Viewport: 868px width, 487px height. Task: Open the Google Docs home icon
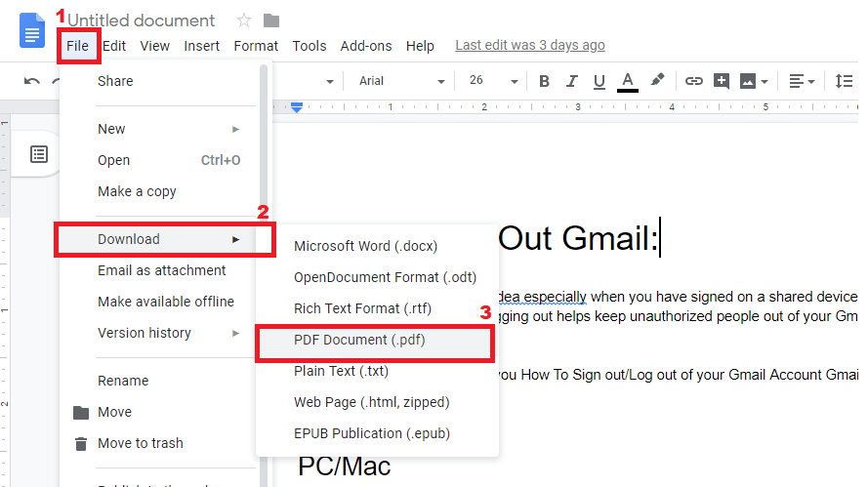point(32,30)
